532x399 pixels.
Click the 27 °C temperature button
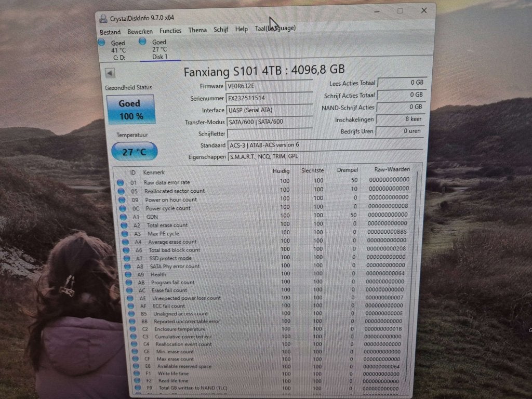(x=135, y=152)
